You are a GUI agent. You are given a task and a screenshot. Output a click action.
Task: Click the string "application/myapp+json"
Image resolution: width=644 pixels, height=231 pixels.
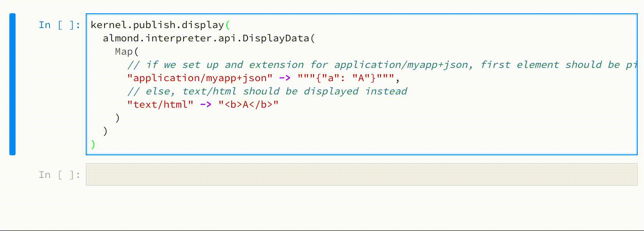tap(200, 78)
